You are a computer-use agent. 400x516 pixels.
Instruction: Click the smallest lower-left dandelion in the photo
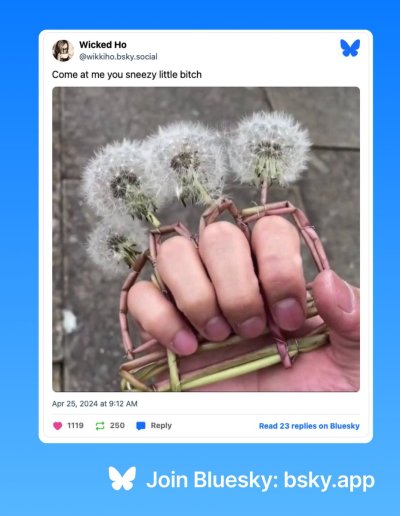click(x=113, y=244)
